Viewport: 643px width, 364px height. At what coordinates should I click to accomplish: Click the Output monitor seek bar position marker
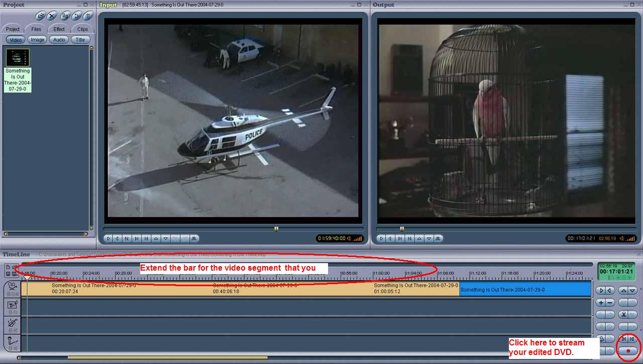pyautogui.click(x=402, y=228)
